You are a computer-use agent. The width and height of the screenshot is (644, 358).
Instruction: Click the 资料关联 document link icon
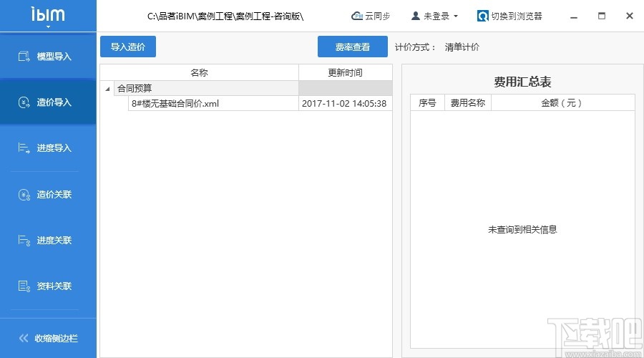pyautogui.click(x=24, y=286)
